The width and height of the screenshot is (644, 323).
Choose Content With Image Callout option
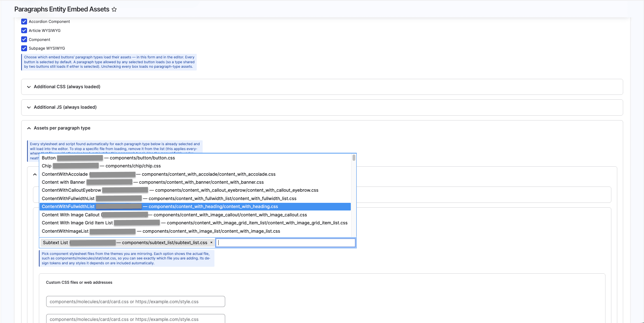[195, 215]
